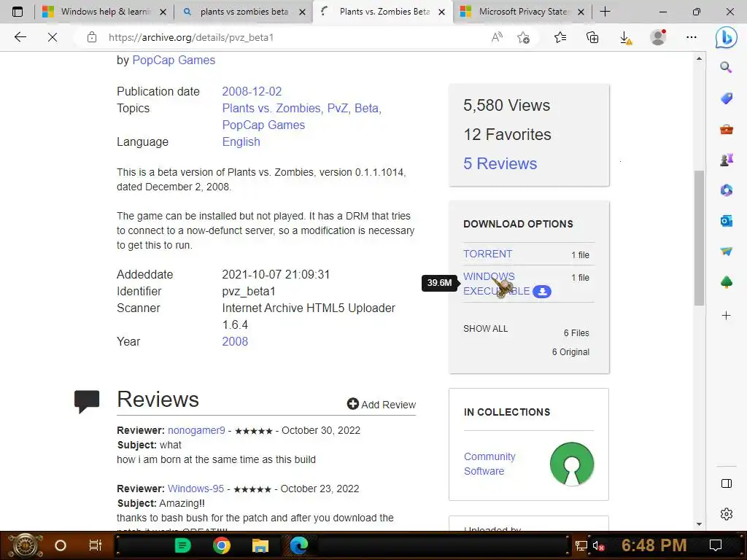Image resolution: width=747 pixels, height=560 pixels.
Task: Show all download files
Action: [x=485, y=329]
